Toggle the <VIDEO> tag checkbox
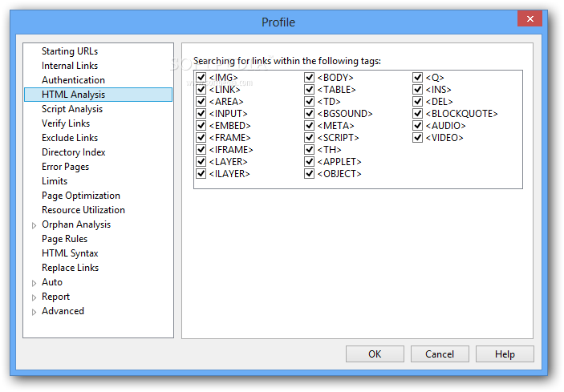 pos(417,137)
